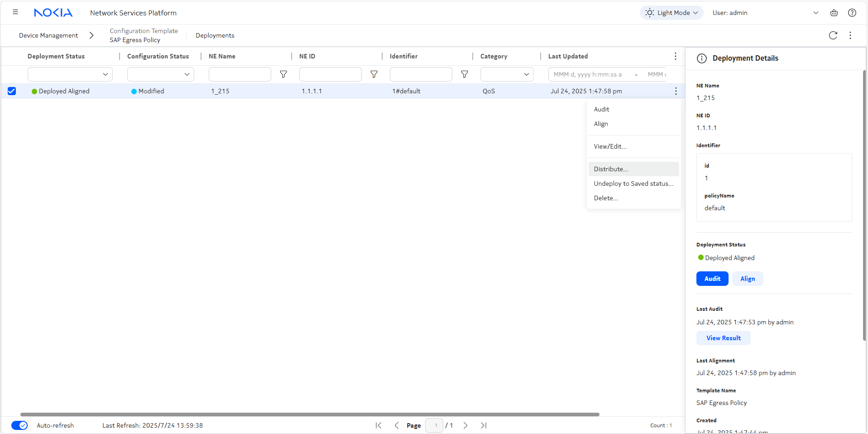
Task: Click the refresh icon in toolbar
Action: click(833, 35)
